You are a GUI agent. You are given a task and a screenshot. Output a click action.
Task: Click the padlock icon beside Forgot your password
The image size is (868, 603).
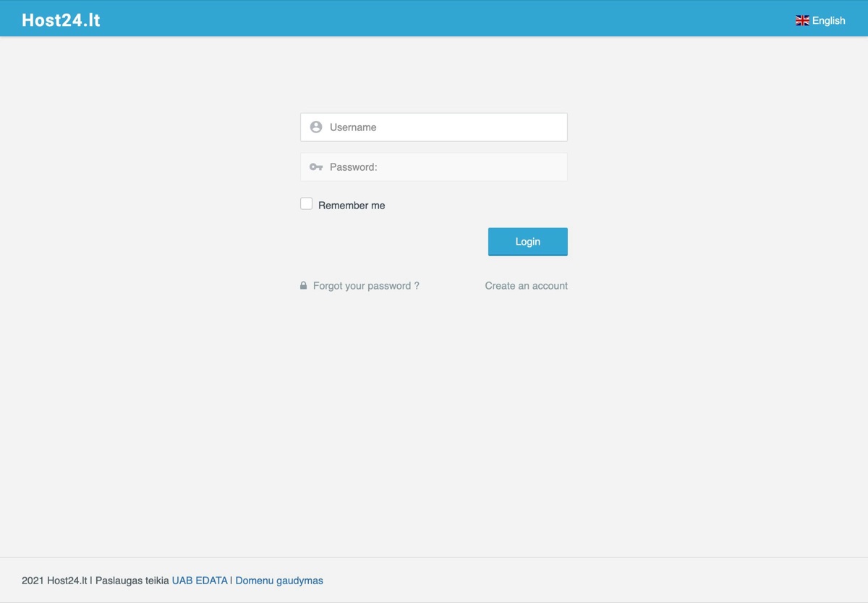click(x=304, y=286)
